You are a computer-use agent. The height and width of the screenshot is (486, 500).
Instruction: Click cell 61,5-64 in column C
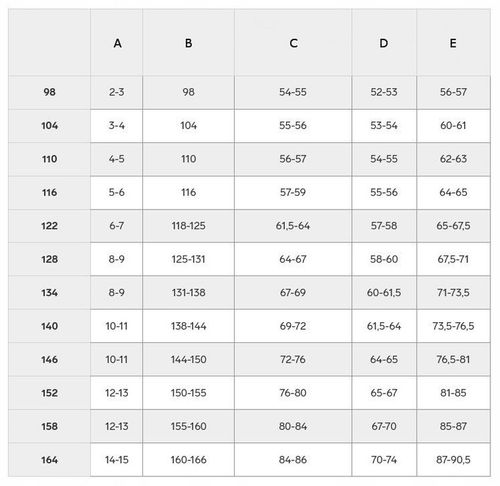pyautogui.click(x=293, y=226)
